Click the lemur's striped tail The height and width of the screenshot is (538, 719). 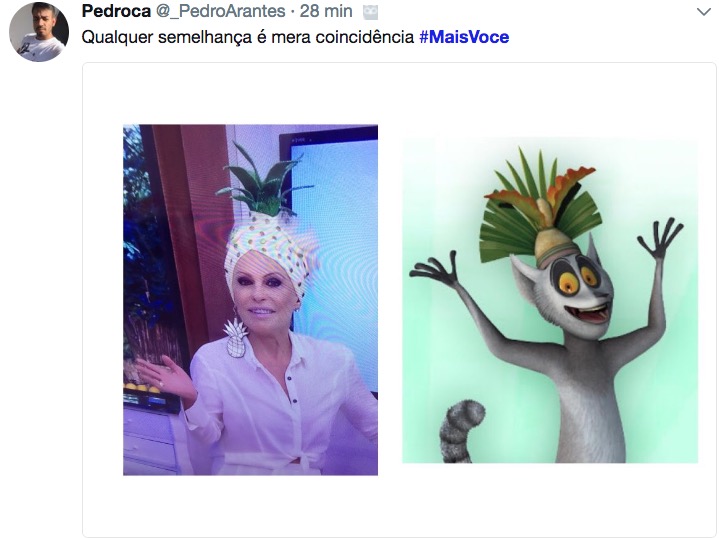(x=460, y=430)
